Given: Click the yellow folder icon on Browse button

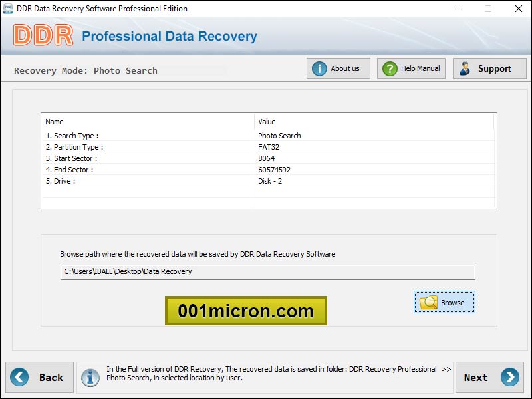Looking at the screenshot, I should point(429,301).
